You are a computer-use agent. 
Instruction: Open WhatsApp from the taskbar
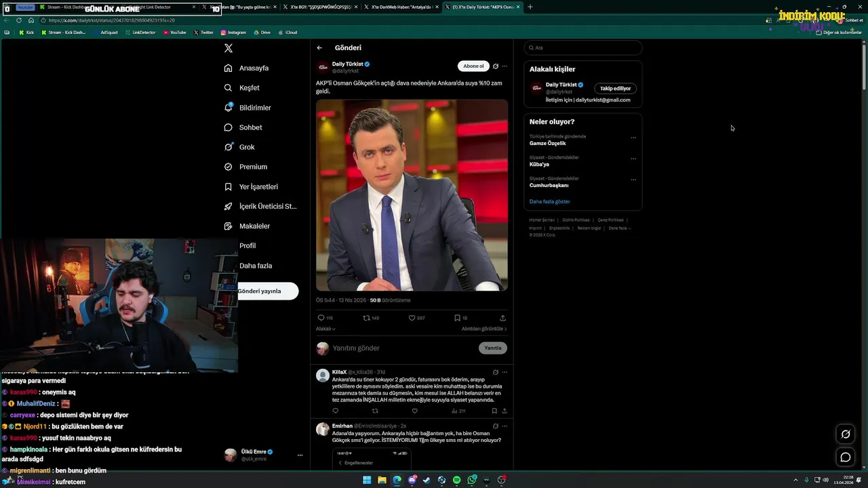tap(472, 480)
